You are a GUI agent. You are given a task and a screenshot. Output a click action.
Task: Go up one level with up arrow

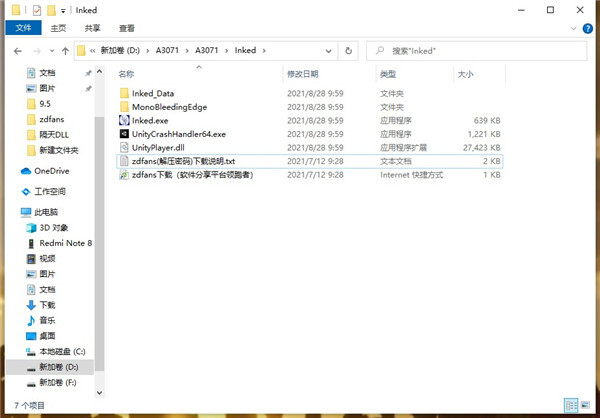tap(65, 51)
